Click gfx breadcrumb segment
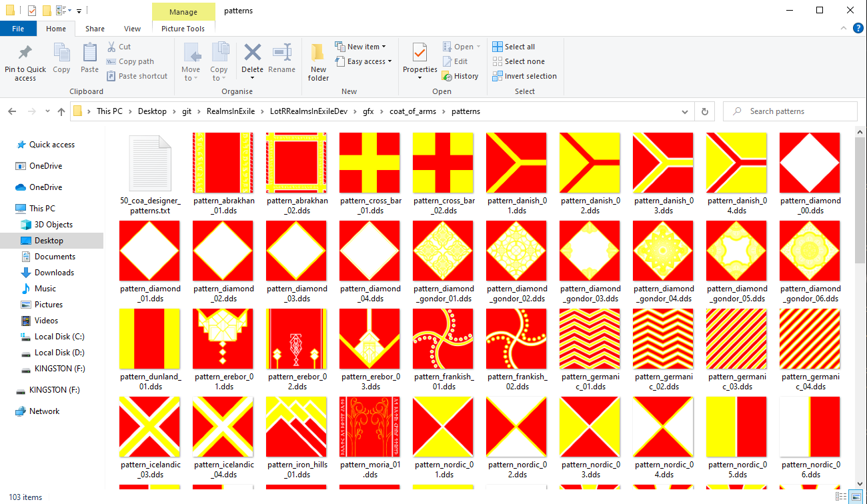The width and height of the screenshot is (867, 504). [x=368, y=111]
